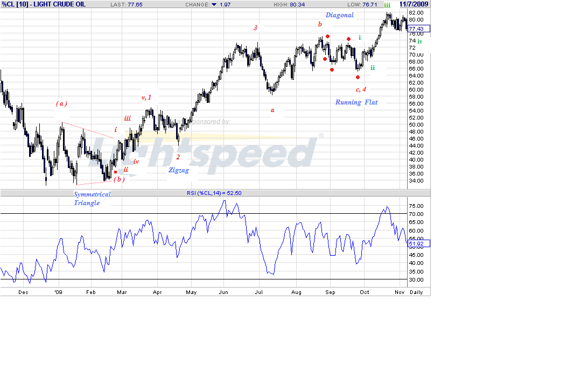
Task: Click the small red square beside '(b)'
Action: point(115,172)
